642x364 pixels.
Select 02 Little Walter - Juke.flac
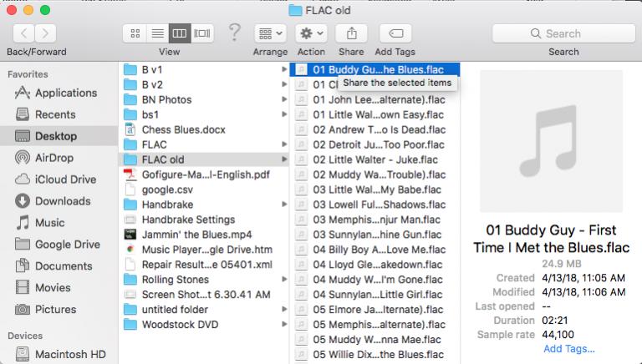[x=371, y=159]
